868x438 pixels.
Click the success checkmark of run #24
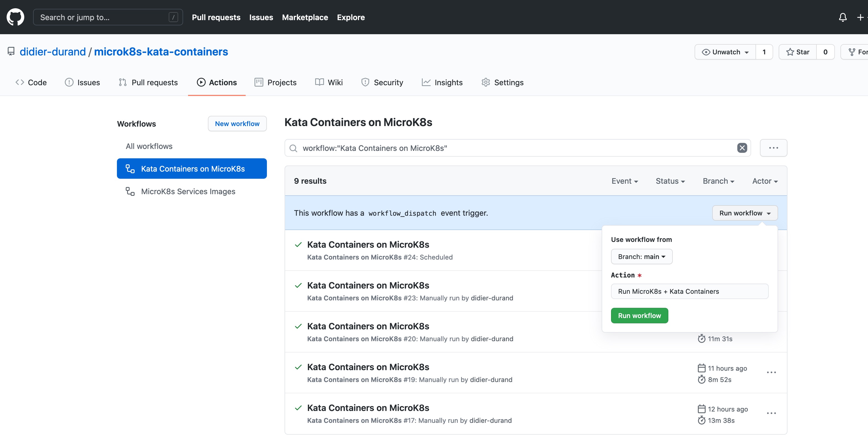point(298,245)
